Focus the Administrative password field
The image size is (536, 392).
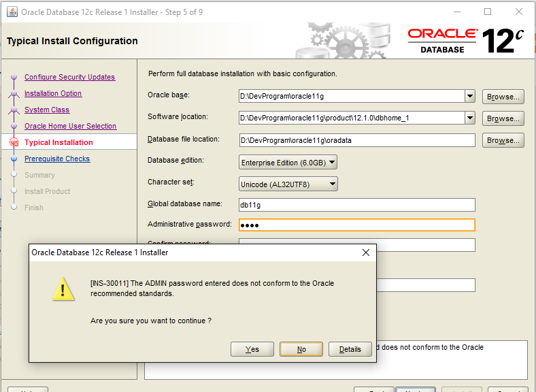tap(357, 225)
